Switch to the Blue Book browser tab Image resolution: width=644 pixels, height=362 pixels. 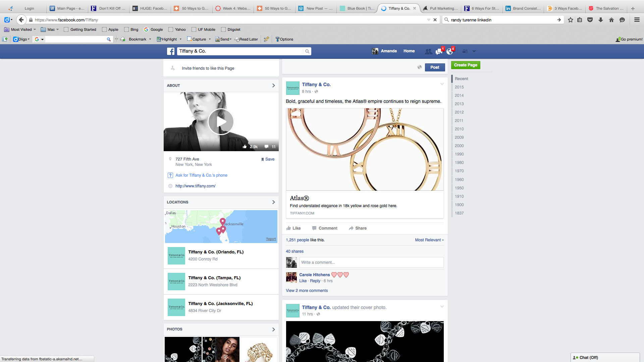(x=358, y=8)
